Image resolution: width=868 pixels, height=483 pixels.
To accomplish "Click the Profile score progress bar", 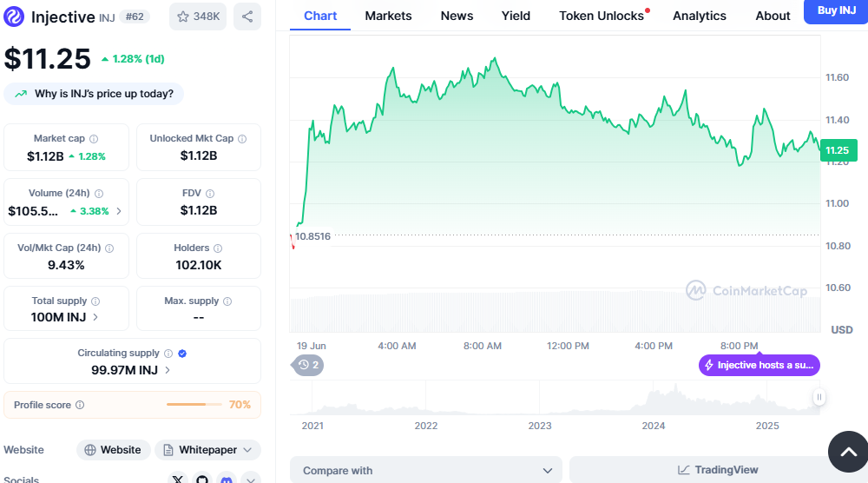I will click(x=194, y=405).
